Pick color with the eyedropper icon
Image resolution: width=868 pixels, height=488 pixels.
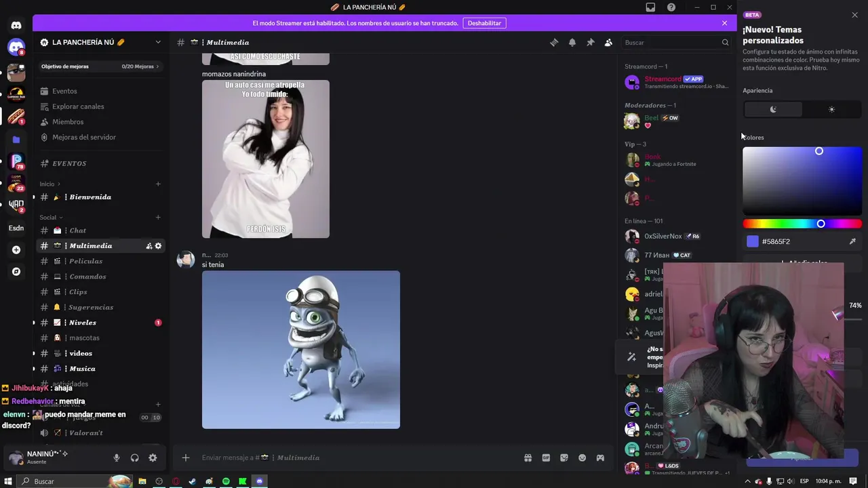[852, 241]
